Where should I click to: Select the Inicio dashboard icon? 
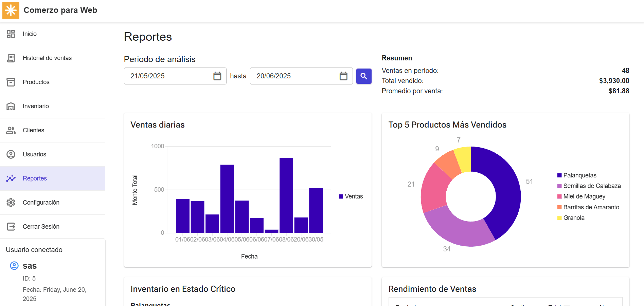coord(11,34)
